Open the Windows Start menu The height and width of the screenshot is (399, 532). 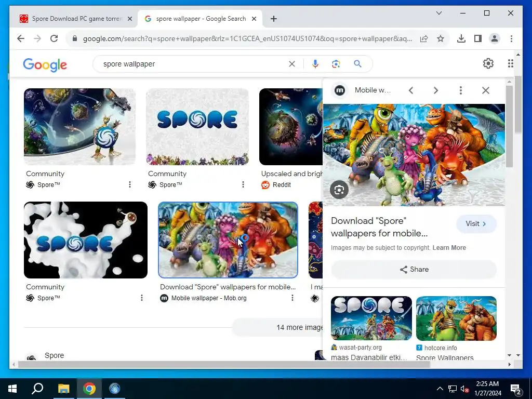[12, 389]
